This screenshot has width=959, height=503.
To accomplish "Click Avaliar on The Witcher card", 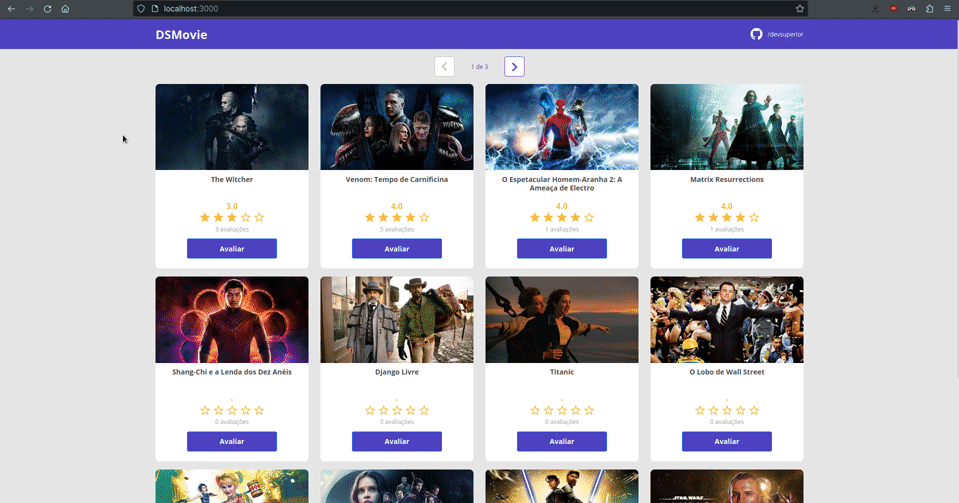I will 232,248.
